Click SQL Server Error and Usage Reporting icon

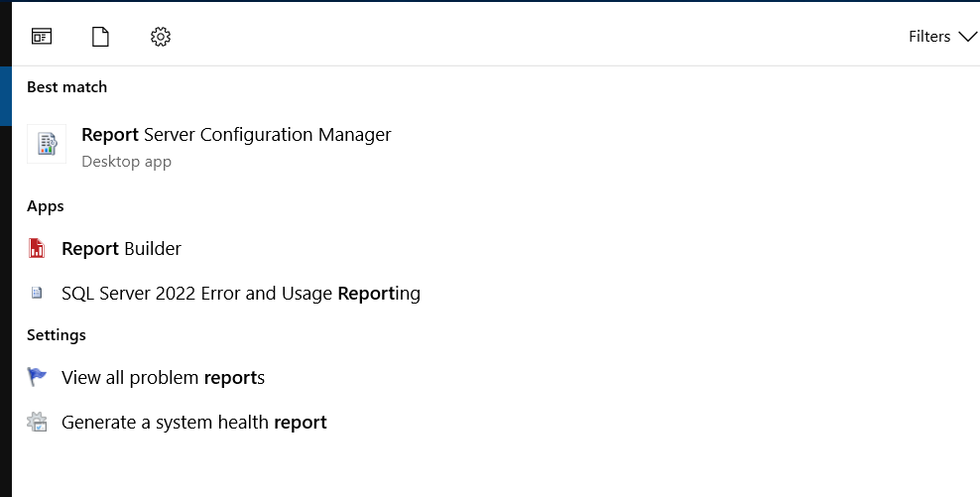coord(37,293)
